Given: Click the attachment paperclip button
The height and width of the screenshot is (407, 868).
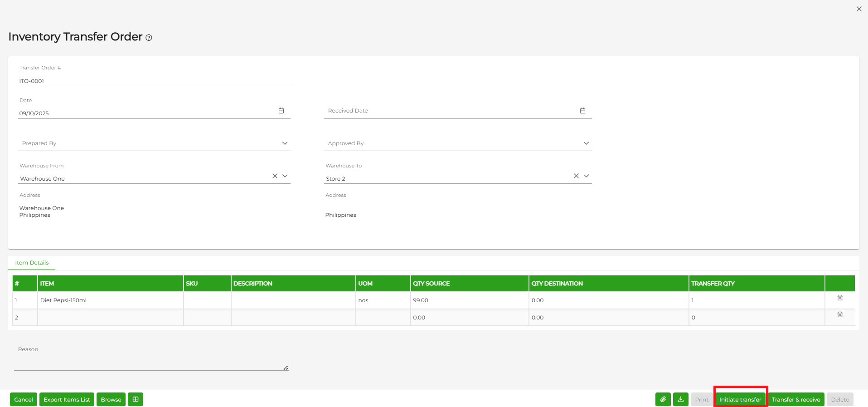Looking at the screenshot, I should [663, 399].
